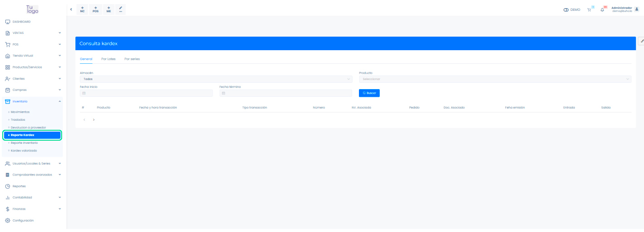Open the Producto Seleccionar dropdown
Viewport: 644px width, 232px height.
[495, 79]
